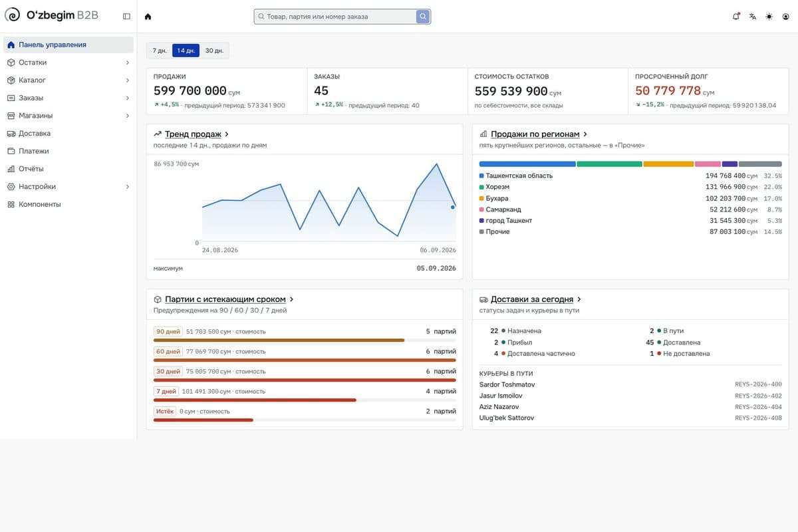798x532 pixels.
Task: Open notifications bell
Action: [x=736, y=17]
